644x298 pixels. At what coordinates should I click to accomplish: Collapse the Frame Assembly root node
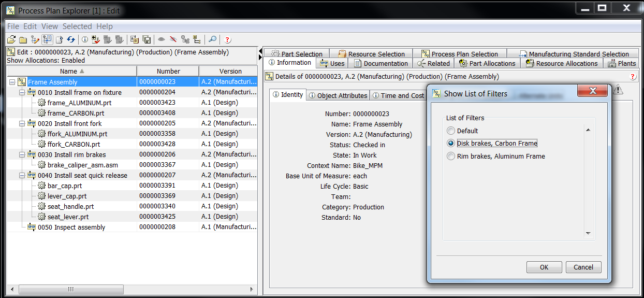12,82
